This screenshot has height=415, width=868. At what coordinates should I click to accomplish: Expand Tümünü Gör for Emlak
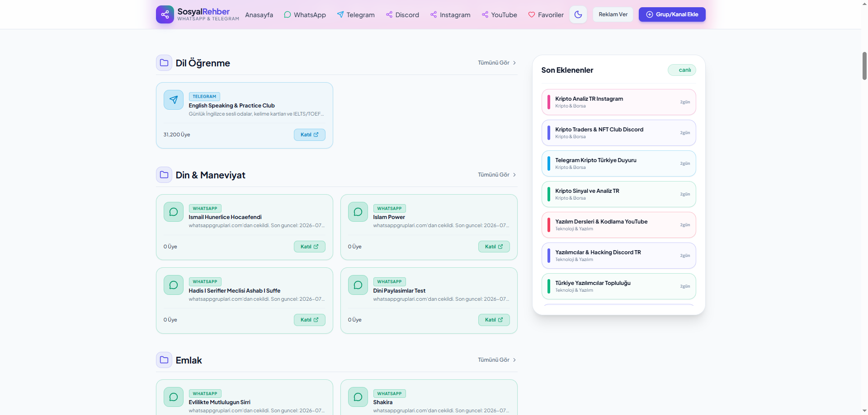(x=497, y=360)
